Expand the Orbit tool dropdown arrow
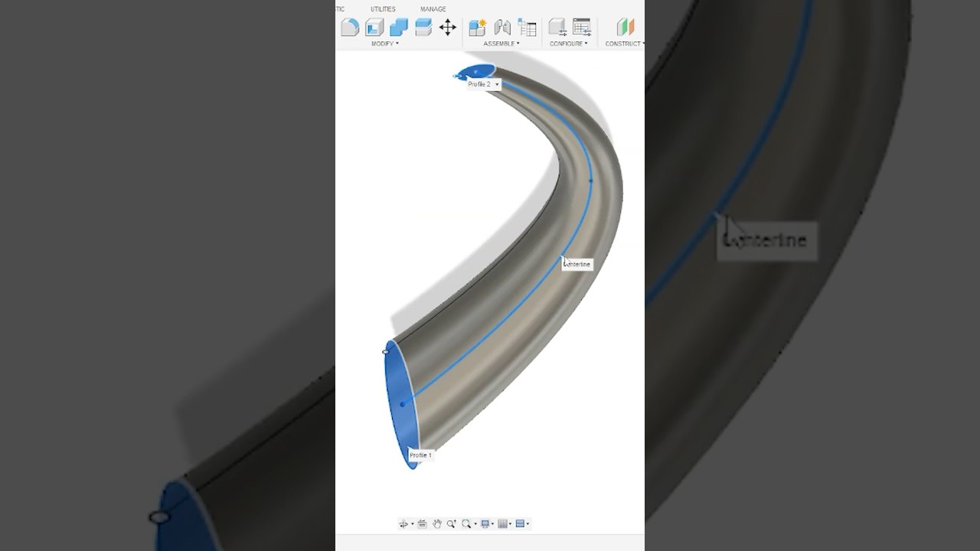The height and width of the screenshot is (551, 980). [x=413, y=524]
